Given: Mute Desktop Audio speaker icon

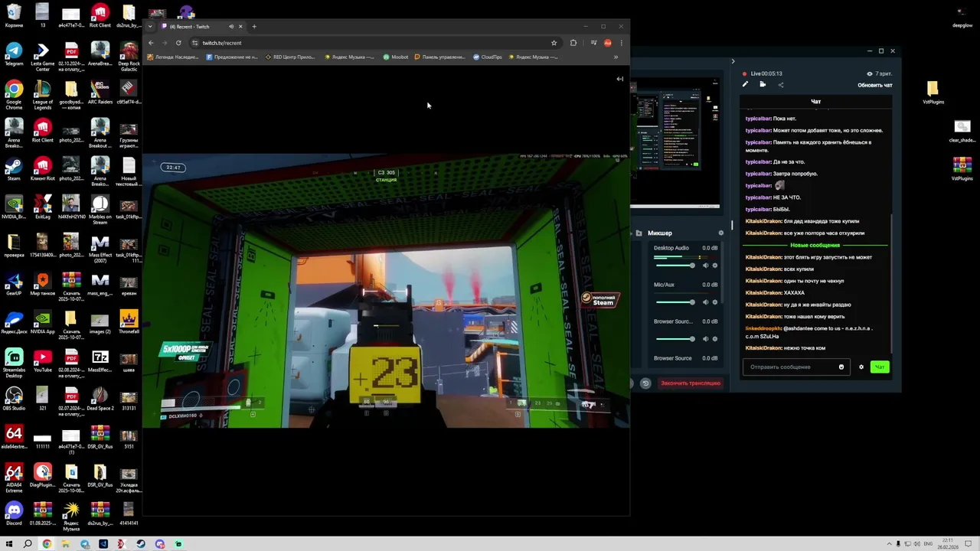Looking at the screenshot, I should coord(705,266).
